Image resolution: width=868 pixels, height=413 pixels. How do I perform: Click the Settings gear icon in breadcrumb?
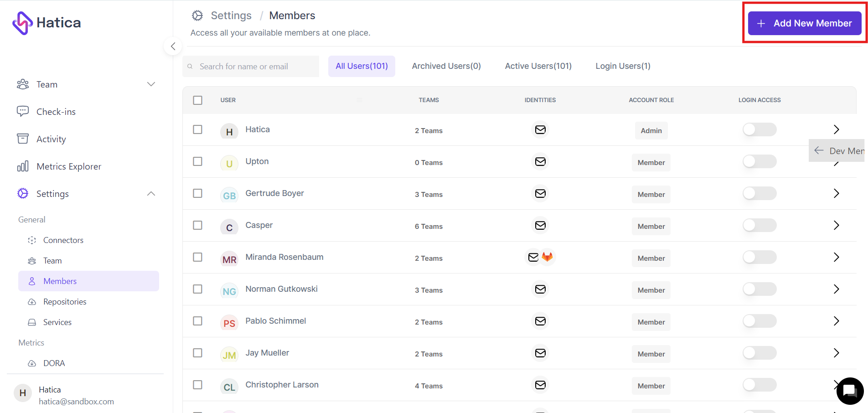pos(197,15)
